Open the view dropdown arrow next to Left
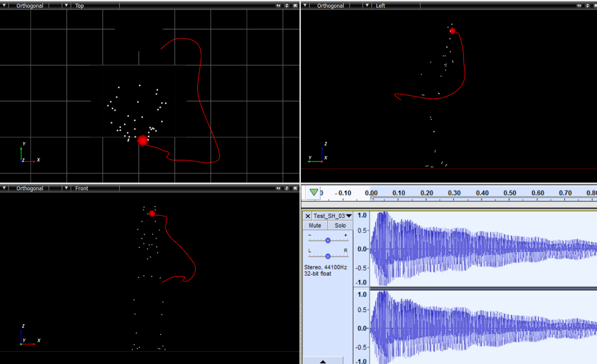 point(367,6)
